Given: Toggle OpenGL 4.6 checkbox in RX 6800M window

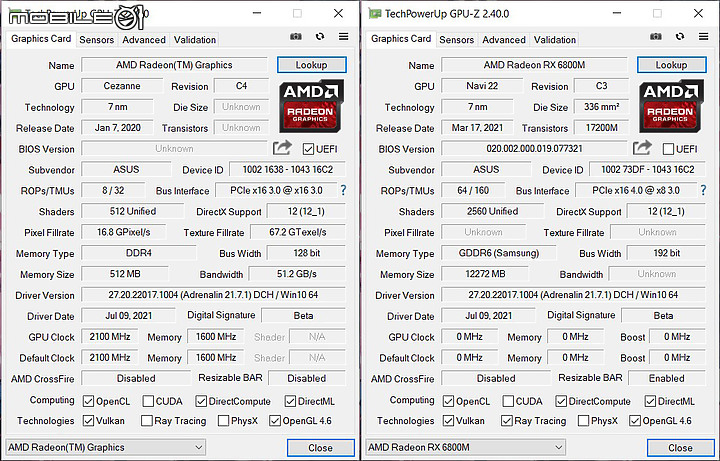Looking at the screenshot, I should (x=635, y=421).
